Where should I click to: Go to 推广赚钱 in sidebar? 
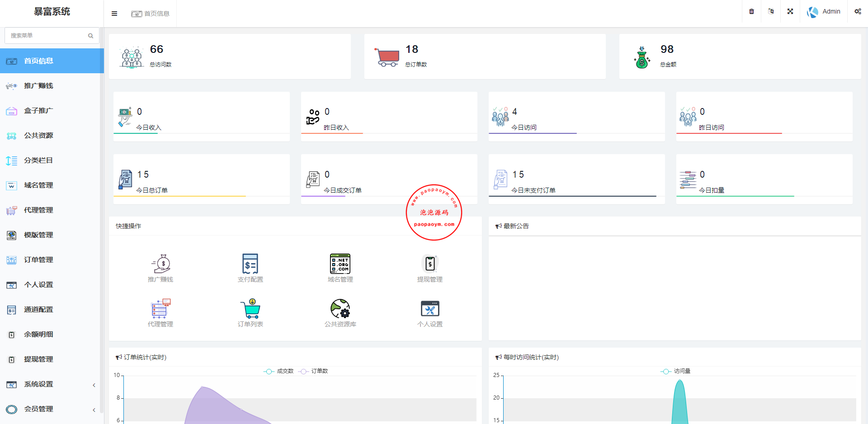pyautogui.click(x=38, y=86)
